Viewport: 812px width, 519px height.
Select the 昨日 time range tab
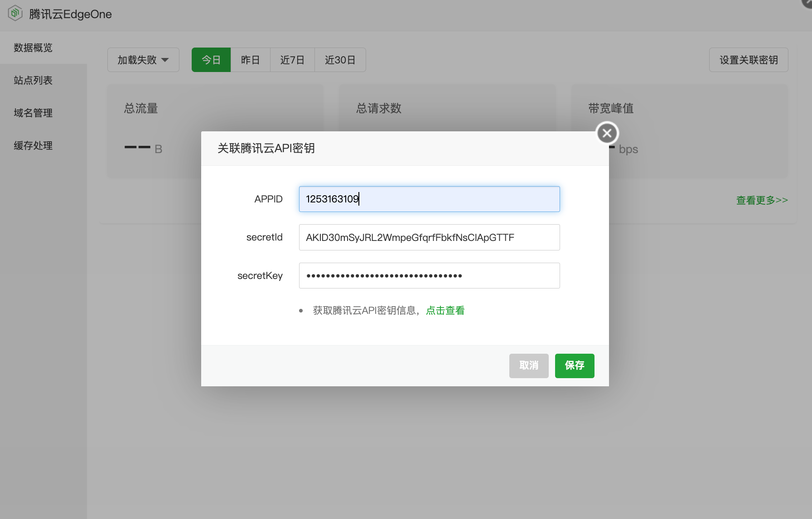251,59
